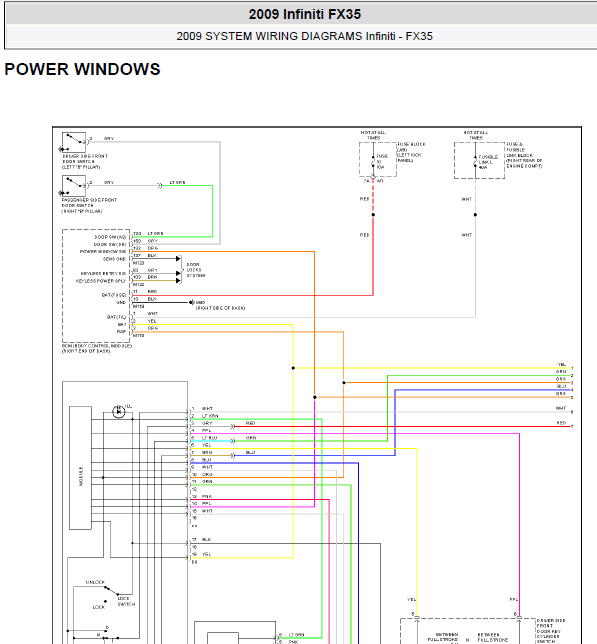This screenshot has width=597, height=644.
Task: Select the 'PASSENGER SIDE FRONT DOOR SWITCH' label
Action: click(x=89, y=205)
